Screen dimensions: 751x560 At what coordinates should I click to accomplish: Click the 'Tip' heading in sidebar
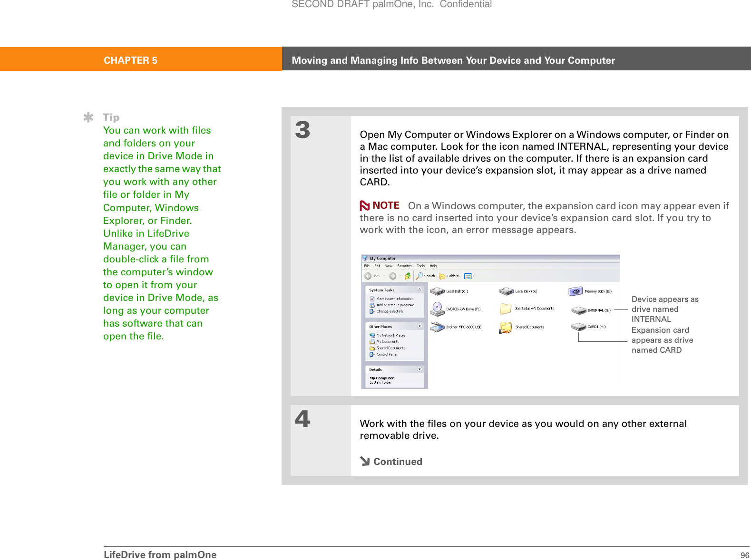(x=111, y=117)
